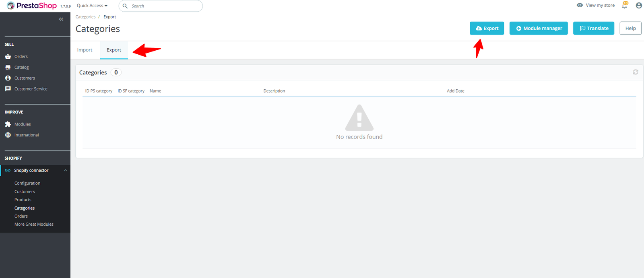Collapse the Shopify connector submenu chevron

click(x=66, y=171)
